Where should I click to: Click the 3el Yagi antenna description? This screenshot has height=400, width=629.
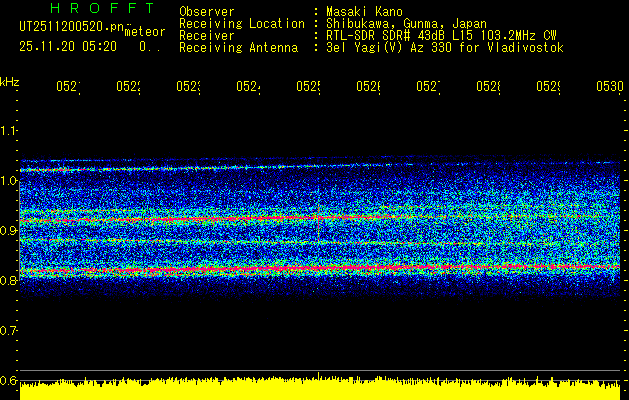point(445,48)
